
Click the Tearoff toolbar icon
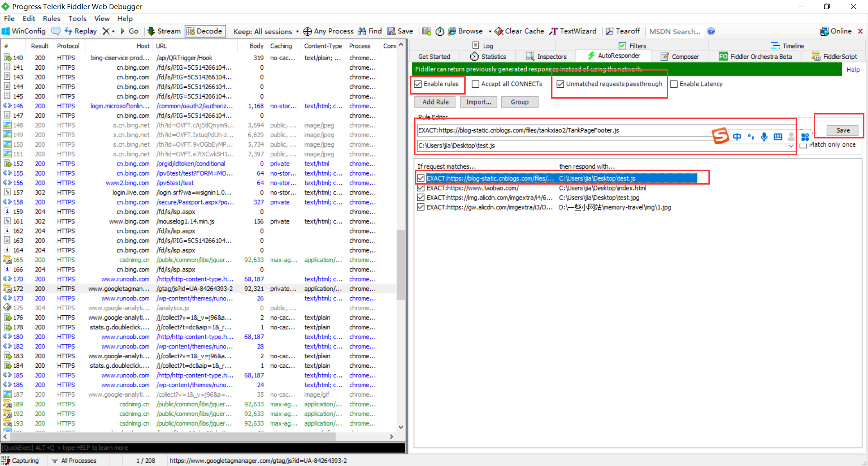pyautogui.click(x=609, y=31)
